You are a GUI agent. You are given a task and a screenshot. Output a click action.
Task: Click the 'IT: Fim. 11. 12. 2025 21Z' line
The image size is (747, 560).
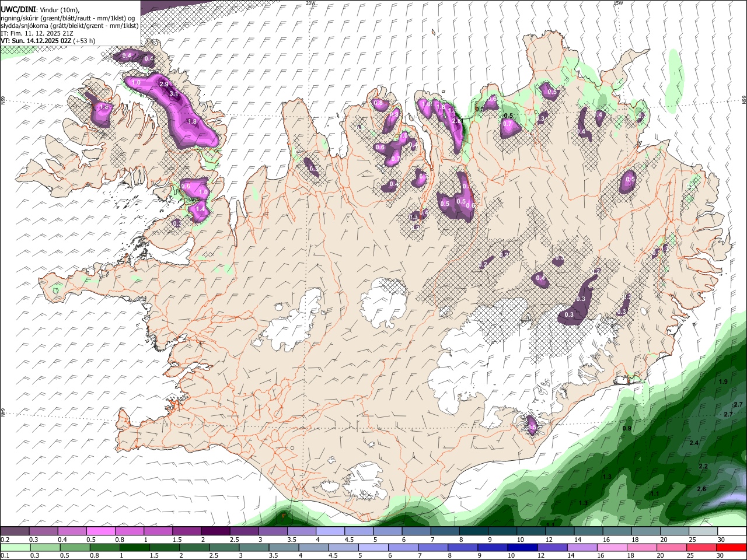37,33
